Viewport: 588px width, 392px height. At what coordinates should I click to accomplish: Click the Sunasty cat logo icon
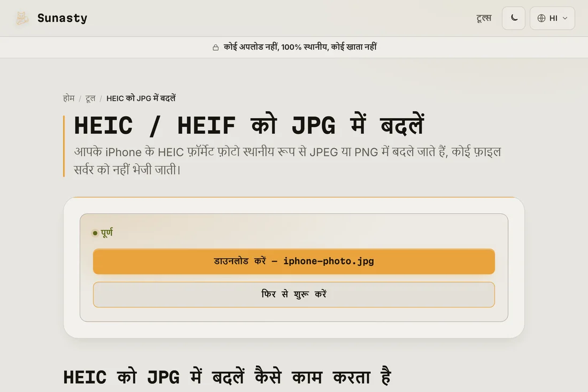(x=22, y=18)
